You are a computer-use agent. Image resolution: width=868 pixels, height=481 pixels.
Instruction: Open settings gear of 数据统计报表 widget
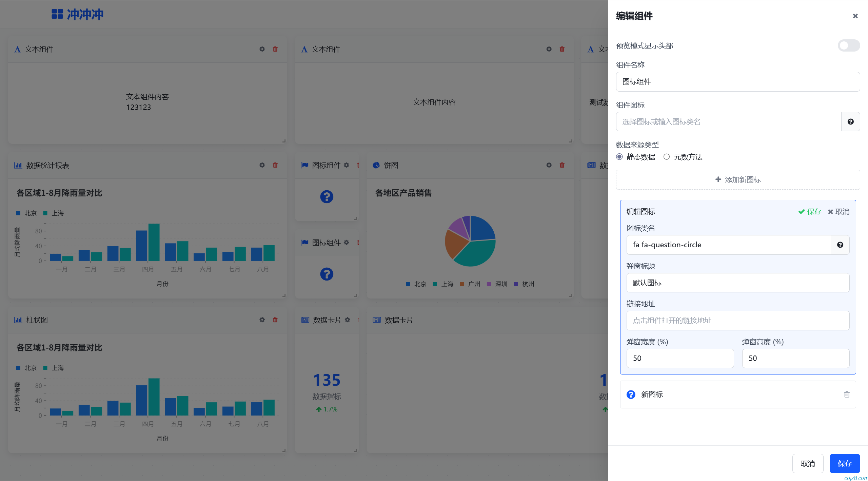pos(262,165)
